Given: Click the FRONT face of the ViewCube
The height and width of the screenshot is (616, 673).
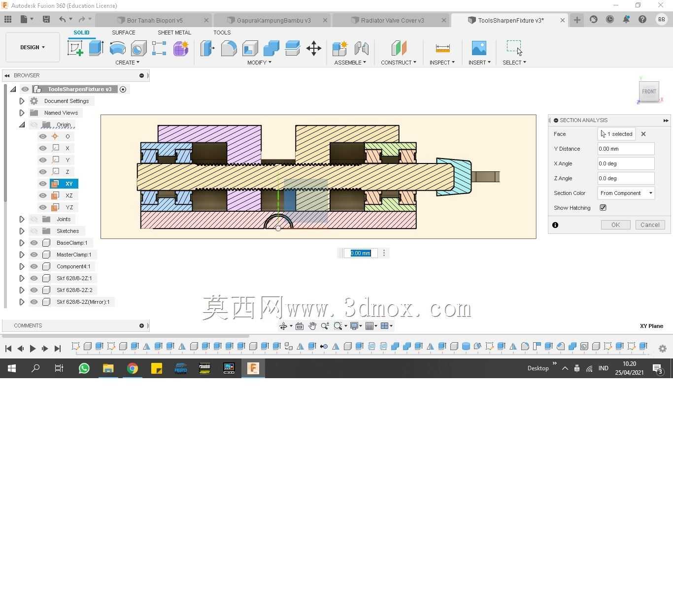Looking at the screenshot, I should tap(649, 92).
